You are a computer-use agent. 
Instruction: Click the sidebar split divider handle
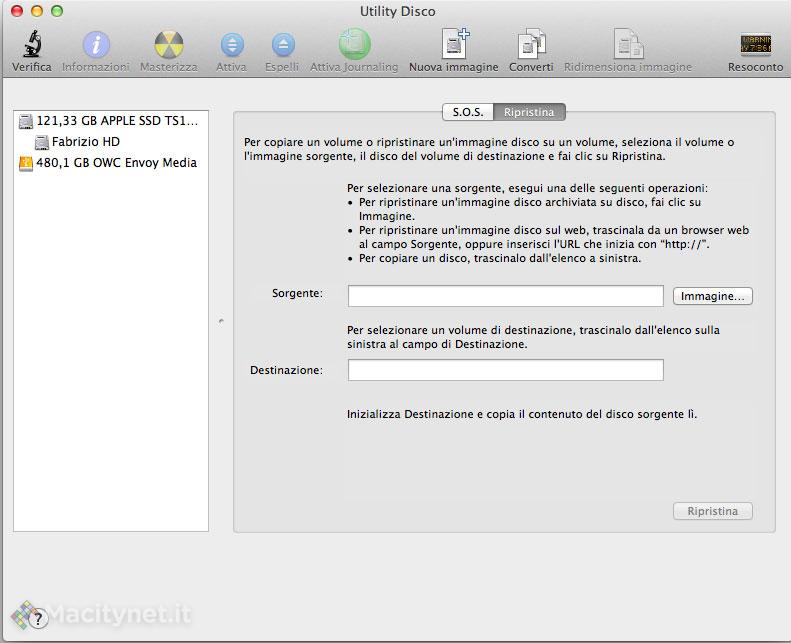coord(221,321)
